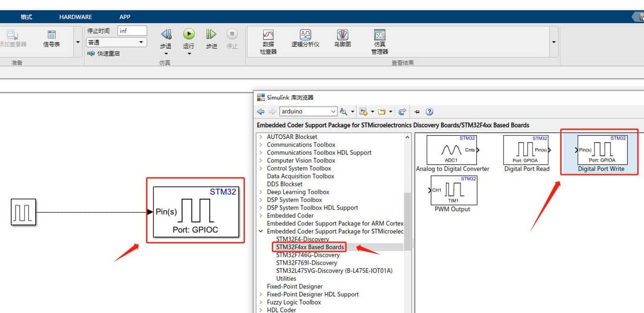Screen dimensions: 644x313
Task: Open the 数据检查器 Data Inspector
Action: (268, 38)
